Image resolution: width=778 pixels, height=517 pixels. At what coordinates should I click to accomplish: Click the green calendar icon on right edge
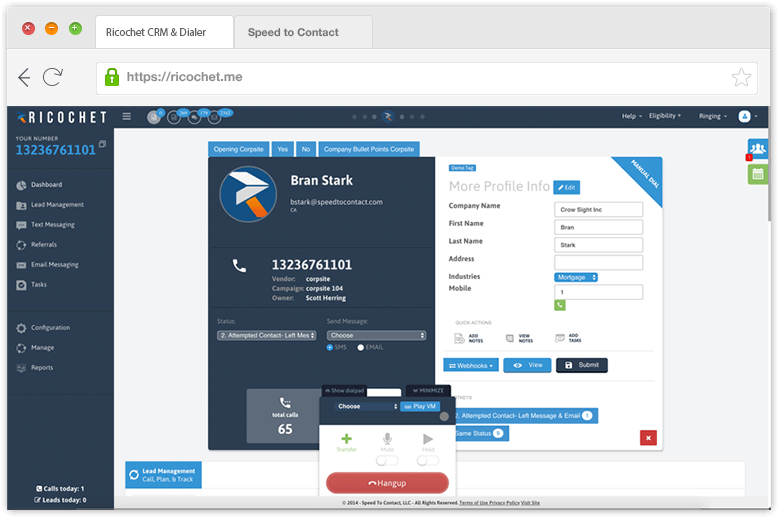(x=758, y=174)
